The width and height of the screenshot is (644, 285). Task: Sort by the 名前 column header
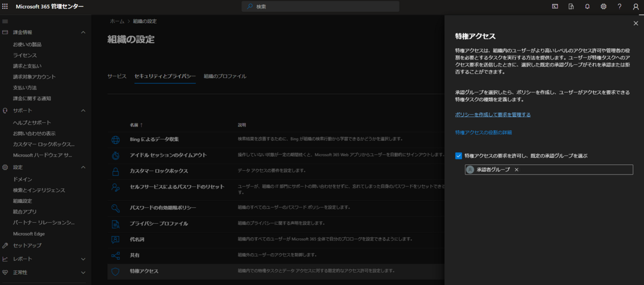tap(136, 125)
